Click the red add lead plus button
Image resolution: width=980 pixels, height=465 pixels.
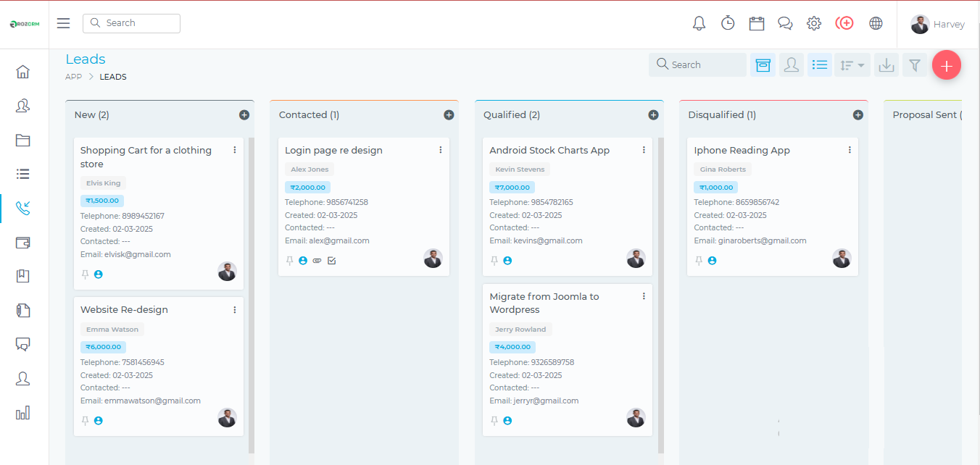[x=946, y=65]
